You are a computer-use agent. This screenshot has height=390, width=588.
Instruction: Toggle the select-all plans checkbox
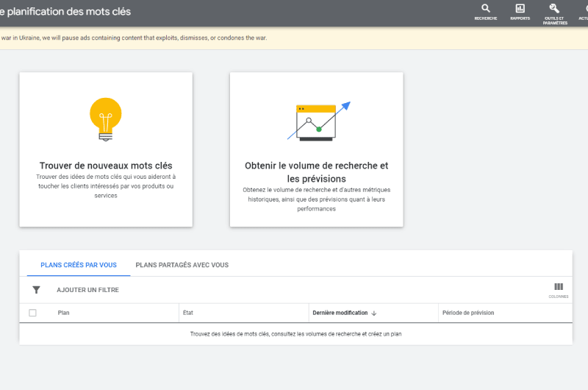[x=32, y=313]
